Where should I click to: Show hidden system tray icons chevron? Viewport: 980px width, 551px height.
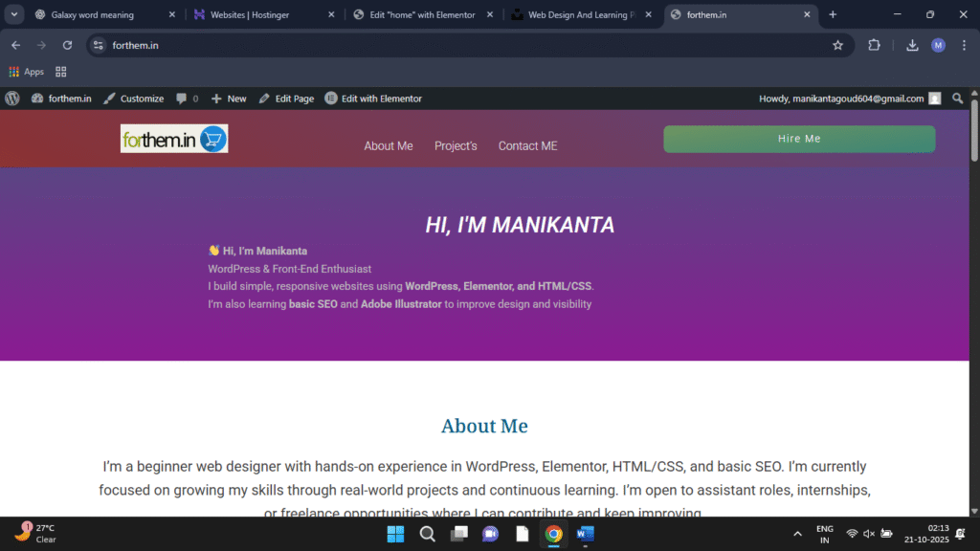pos(797,534)
